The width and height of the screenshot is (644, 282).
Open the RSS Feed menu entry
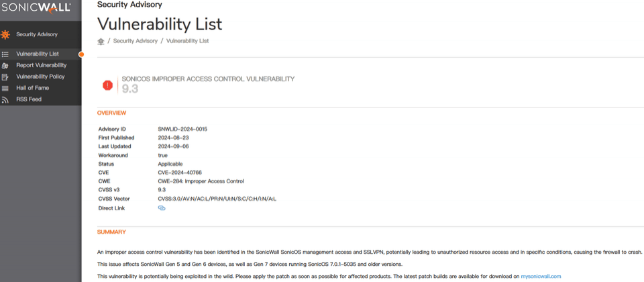(x=29, y=99)
